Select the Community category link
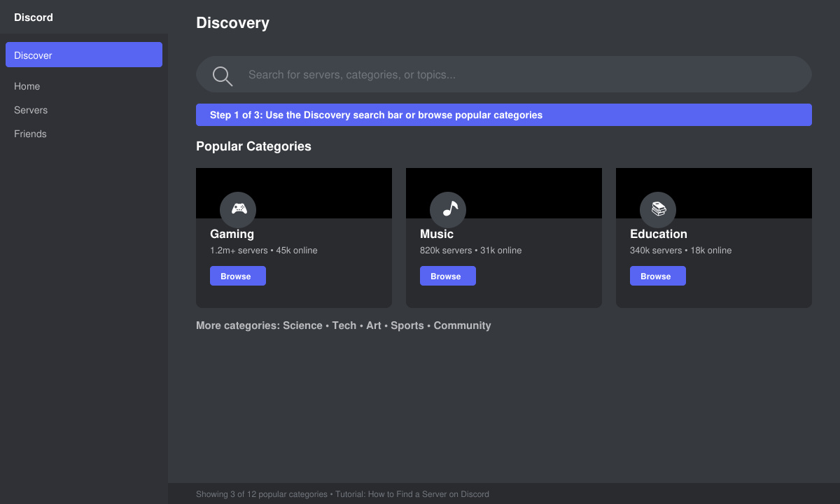Viewport: 840px width, 504px height. 462,325
